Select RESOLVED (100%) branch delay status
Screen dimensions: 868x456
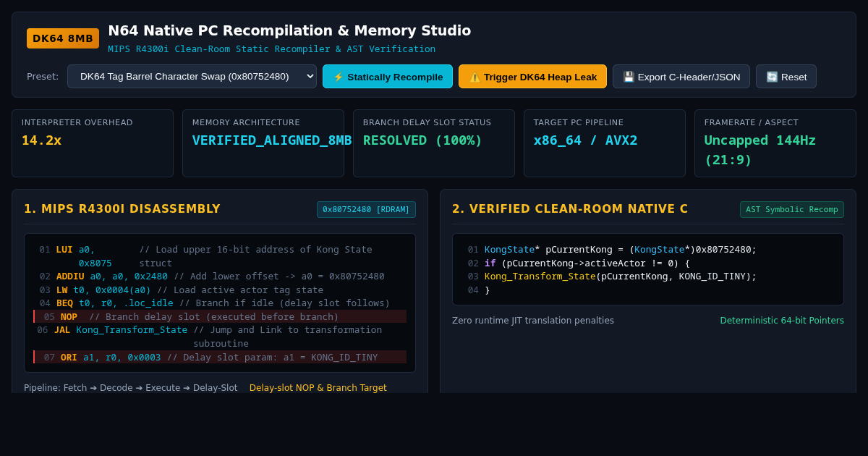tap(422, 140)
